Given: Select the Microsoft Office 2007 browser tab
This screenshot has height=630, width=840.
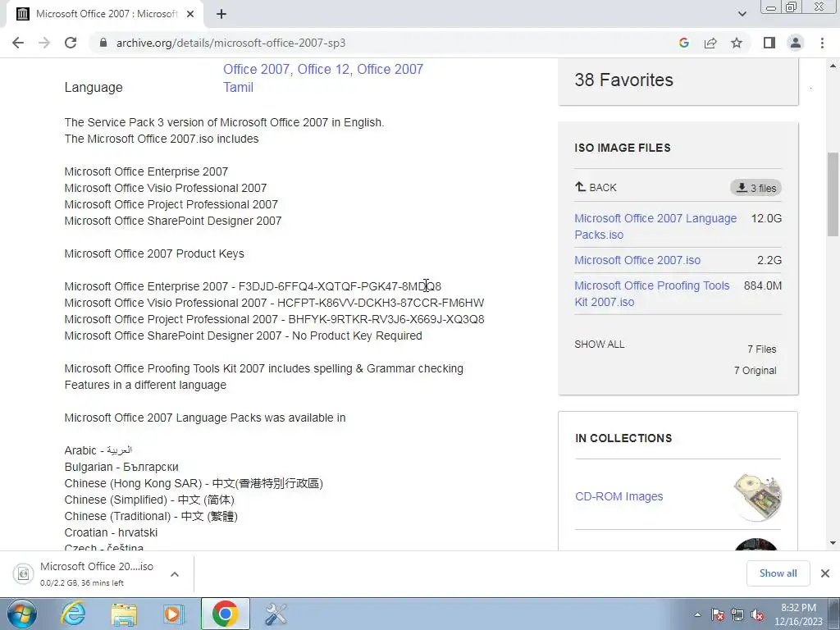Looking at the screenshot, I should pyautogui.click(x=106, y=15).
